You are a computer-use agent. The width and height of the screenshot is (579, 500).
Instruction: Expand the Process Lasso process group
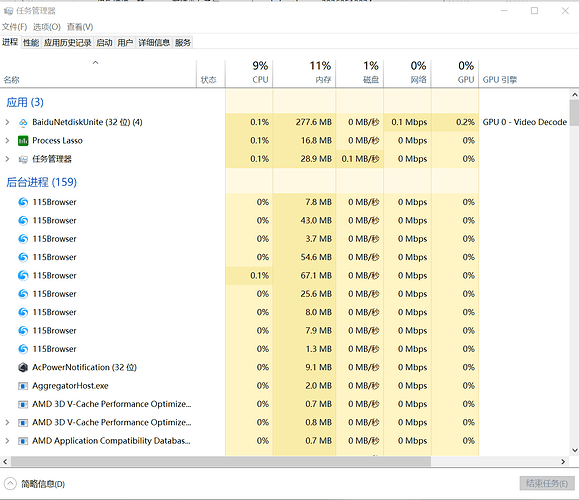click(x=7, y=141)
